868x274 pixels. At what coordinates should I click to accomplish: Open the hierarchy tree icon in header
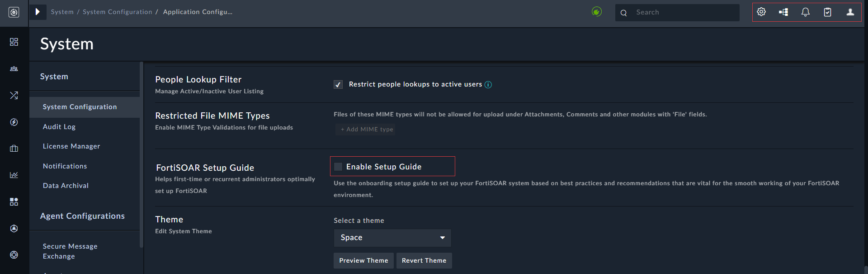(x=783, y=12)
